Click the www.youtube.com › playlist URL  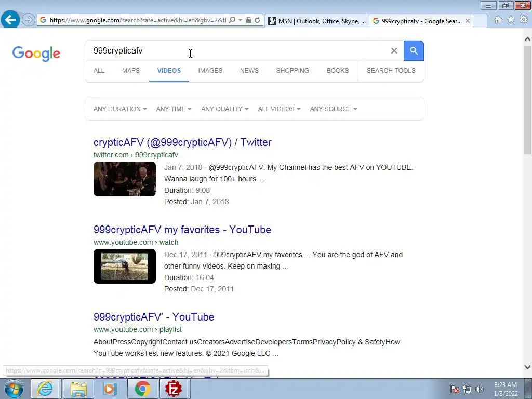137,329
